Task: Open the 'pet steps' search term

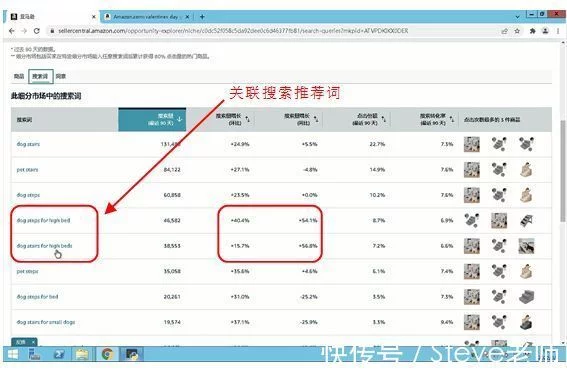Action: (27, 271)
